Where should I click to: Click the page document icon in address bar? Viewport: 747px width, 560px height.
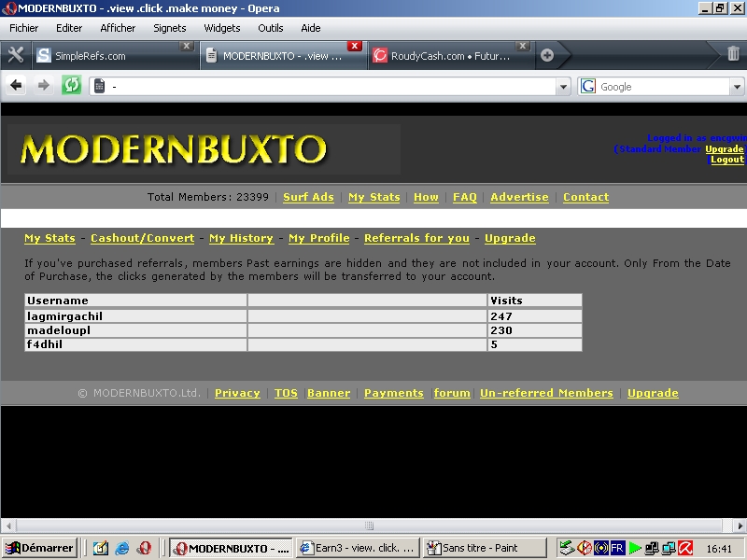click(x=99, y=86)
